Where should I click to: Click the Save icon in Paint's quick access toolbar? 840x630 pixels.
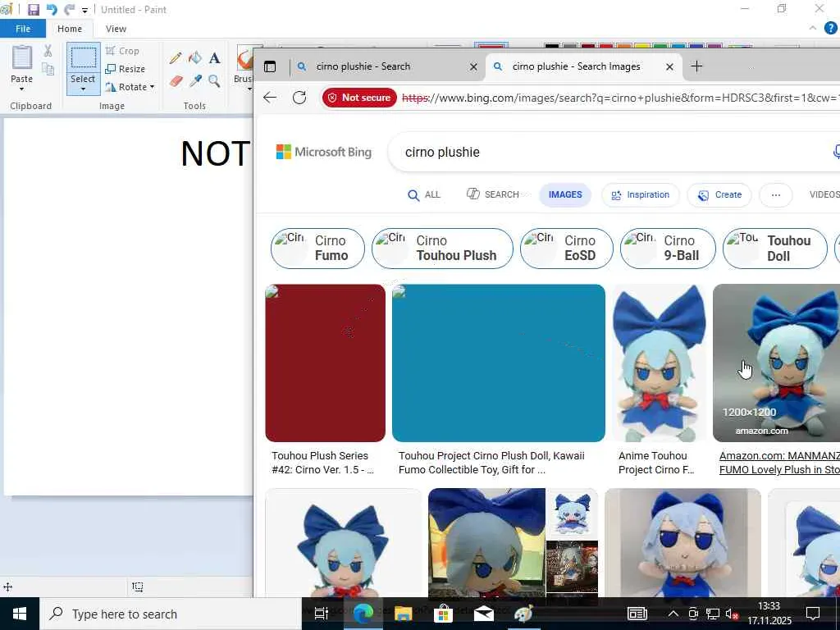point(33,10)
